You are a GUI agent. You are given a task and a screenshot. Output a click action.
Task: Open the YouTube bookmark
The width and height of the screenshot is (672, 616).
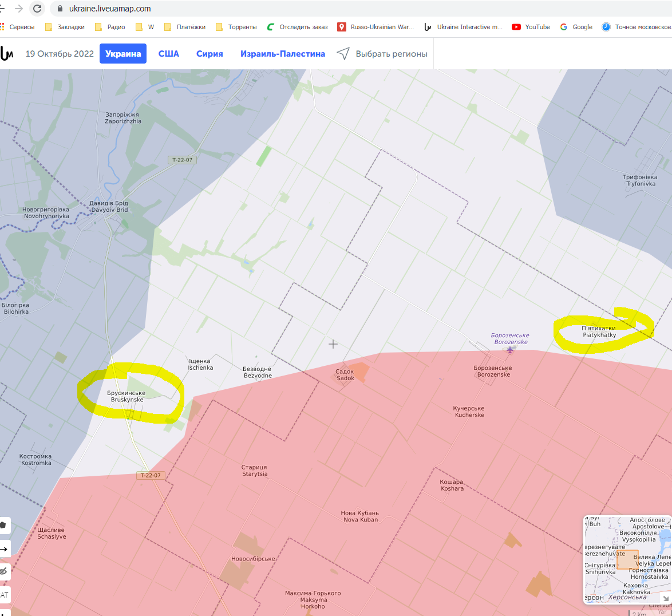tap(531, 26)
